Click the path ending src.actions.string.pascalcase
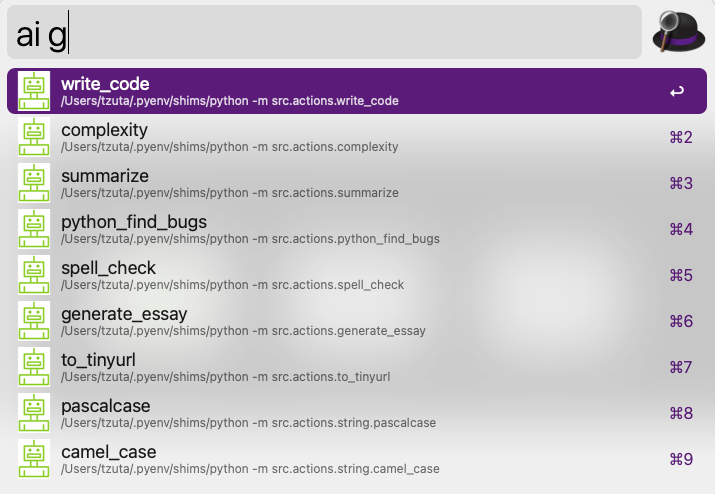The width and height of the screenshot is (715, 494). click(249, 423)
